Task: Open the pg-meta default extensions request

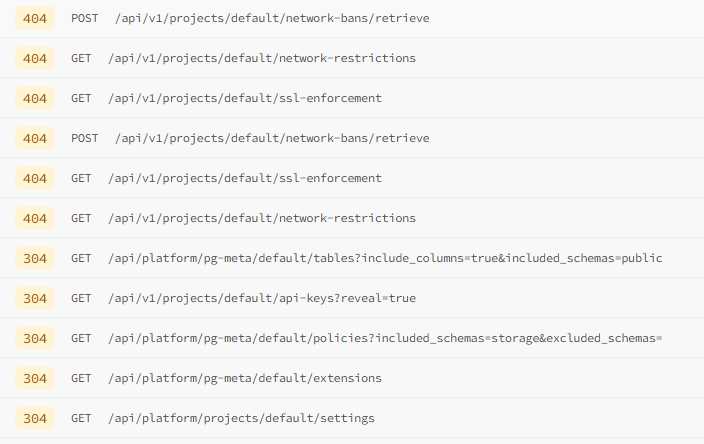Action: click(244, 378)
